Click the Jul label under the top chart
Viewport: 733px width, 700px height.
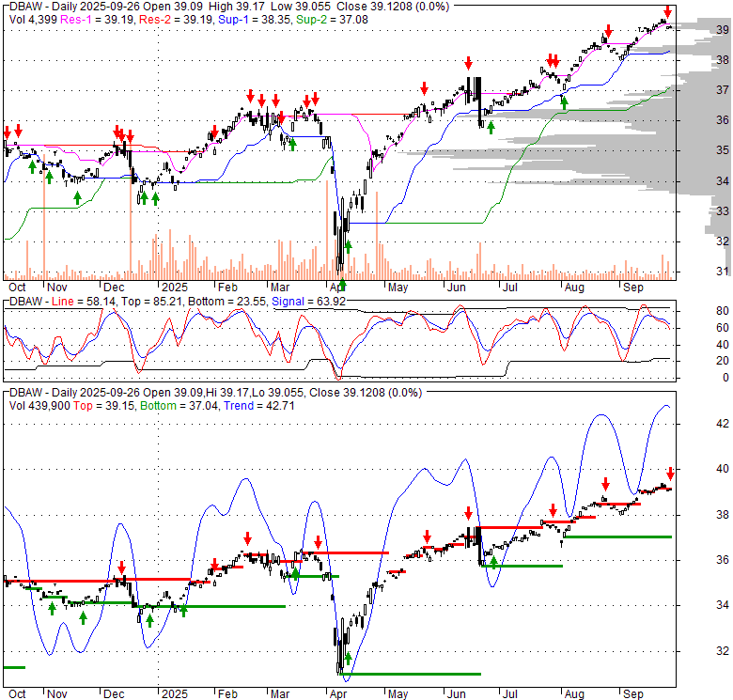point(509,288)
